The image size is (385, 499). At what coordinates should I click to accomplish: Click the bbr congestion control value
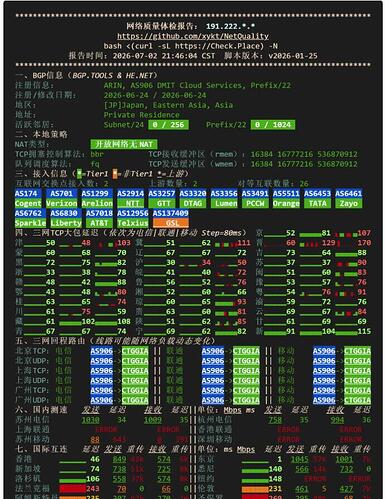[x=97, y=154]
